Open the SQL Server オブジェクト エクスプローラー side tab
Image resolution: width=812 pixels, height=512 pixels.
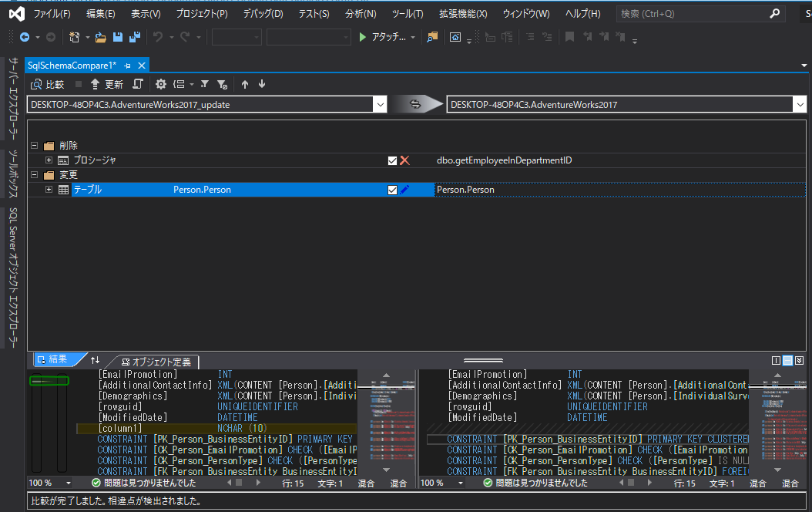coord(13,278)
